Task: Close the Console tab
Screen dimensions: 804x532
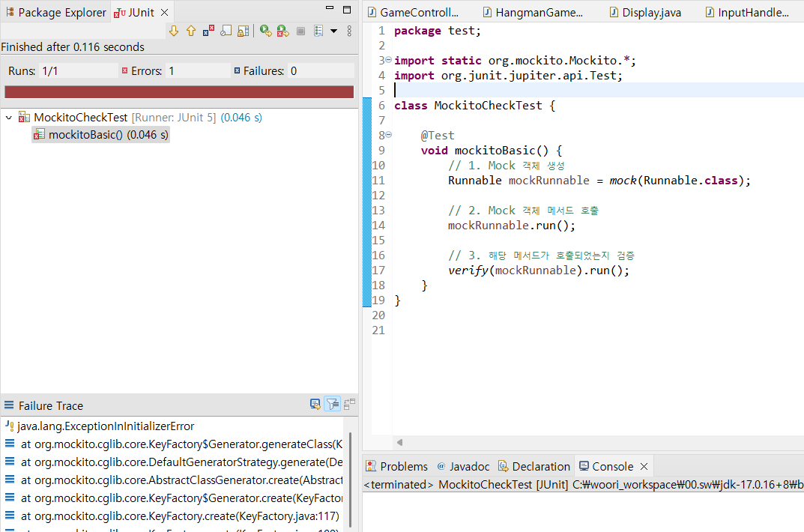Action: click(x=644, y=466)
